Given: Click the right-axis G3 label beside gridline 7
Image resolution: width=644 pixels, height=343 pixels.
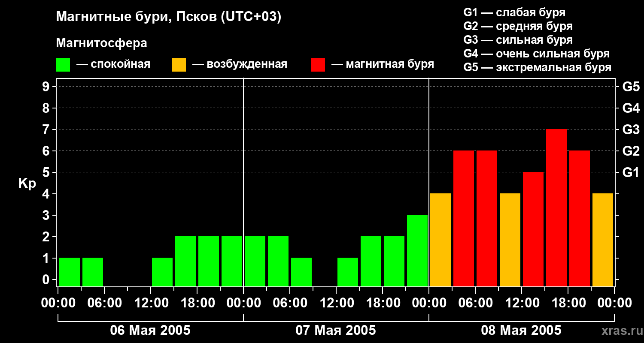Looking at the screenshot, I should (x=631, y=129).
